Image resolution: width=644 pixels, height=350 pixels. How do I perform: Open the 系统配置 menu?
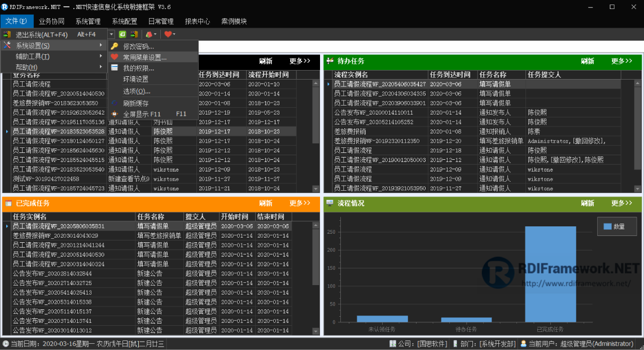point(124,21)
